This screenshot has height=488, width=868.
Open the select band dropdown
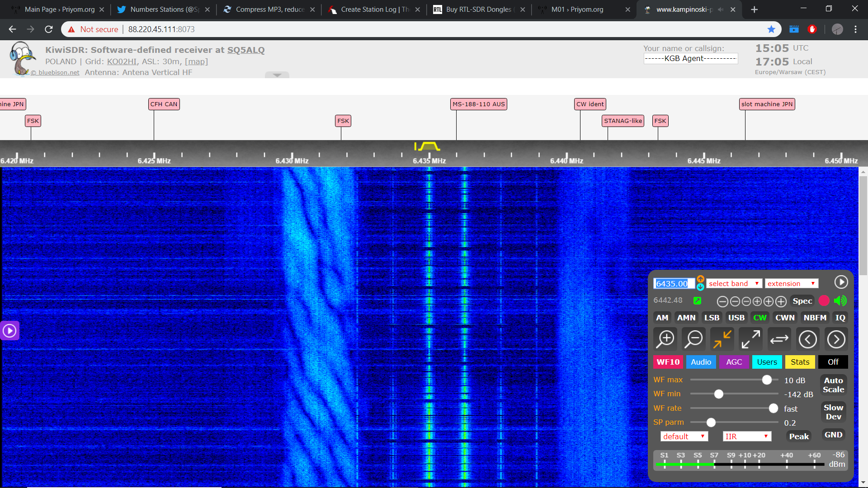coord(733,284)
